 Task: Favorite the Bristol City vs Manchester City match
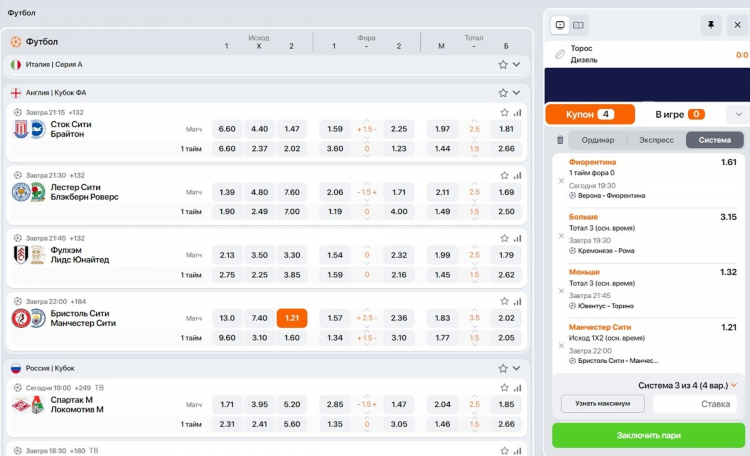point(504,301)
